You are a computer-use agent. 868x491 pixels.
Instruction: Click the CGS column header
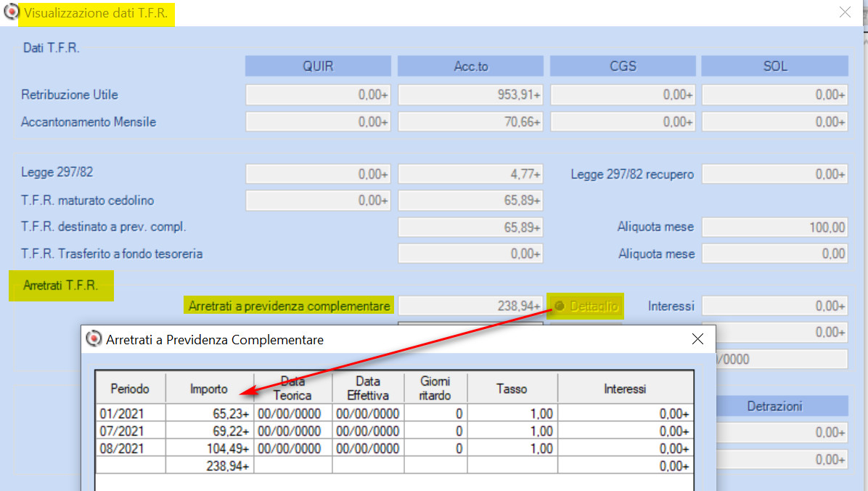[x=623, y=66]
